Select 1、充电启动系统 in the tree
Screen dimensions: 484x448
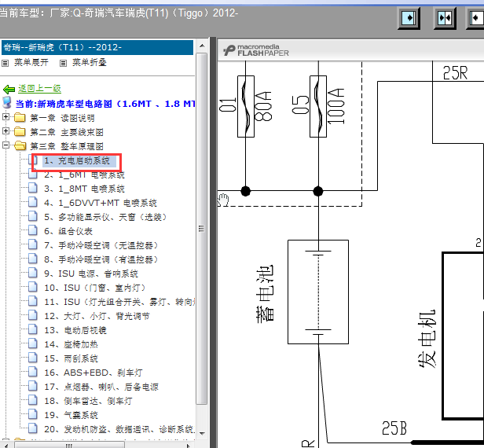pos(76,160)
